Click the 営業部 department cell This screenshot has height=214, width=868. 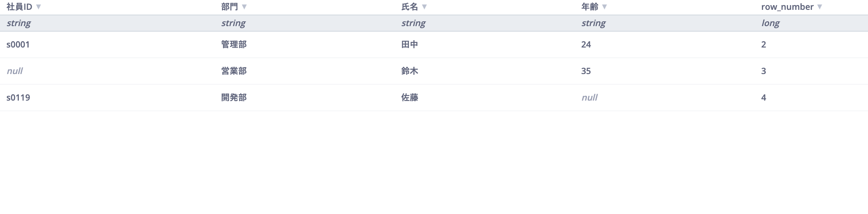(x=234, y=71)
